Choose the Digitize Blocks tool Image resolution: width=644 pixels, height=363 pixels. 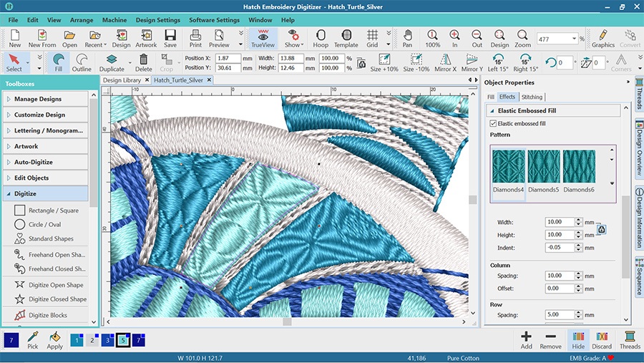(x=48, y=315)
